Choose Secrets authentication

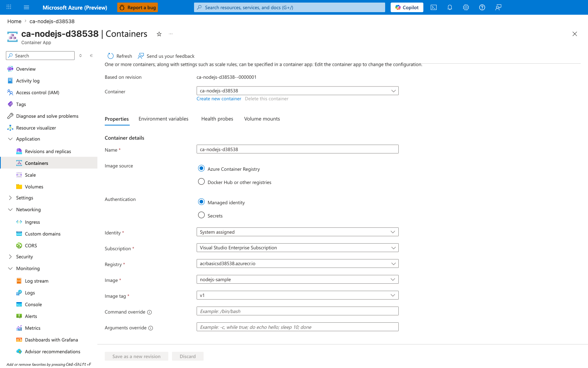click(201, 215)
